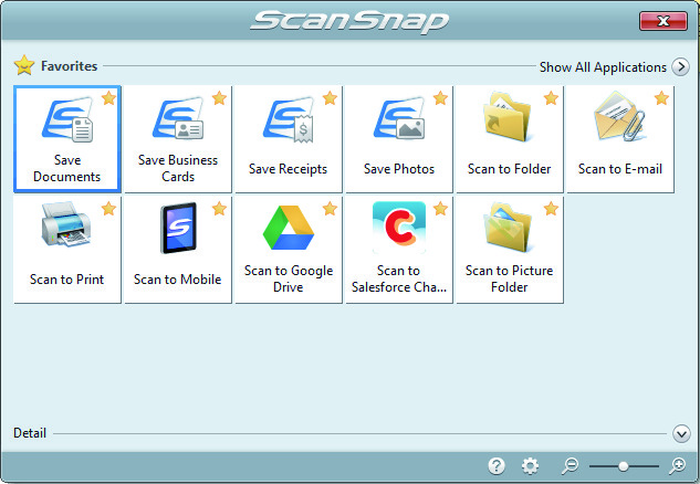Close the ScanSnap Quick Menu window
Image resolution: width=700 pixels, height=484 pixels.
point(663,21)
